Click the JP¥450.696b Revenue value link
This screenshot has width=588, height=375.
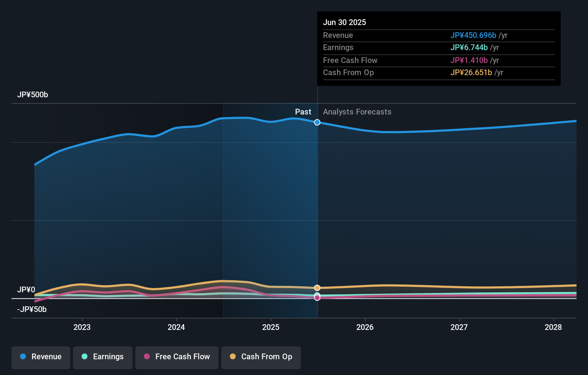click(473, 35)
